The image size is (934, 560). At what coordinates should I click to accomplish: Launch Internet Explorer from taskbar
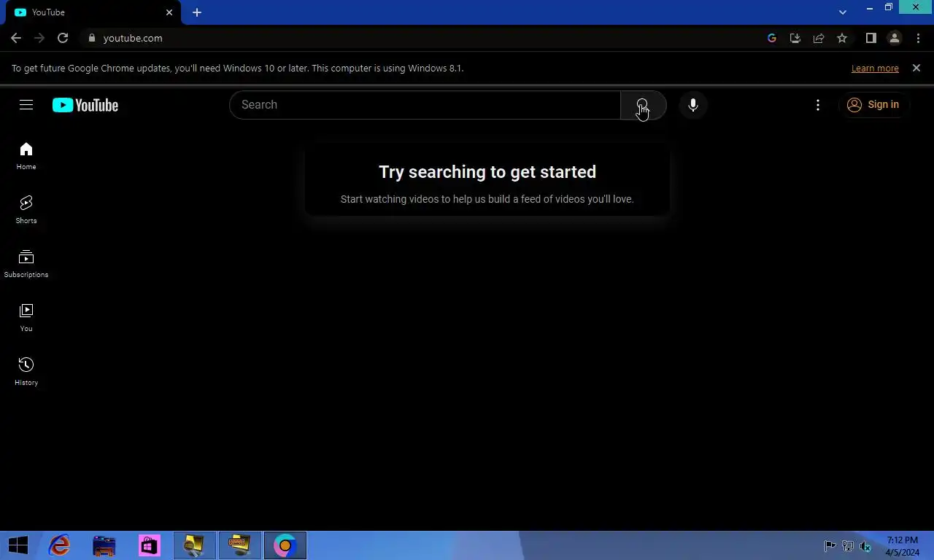(59, 545)
